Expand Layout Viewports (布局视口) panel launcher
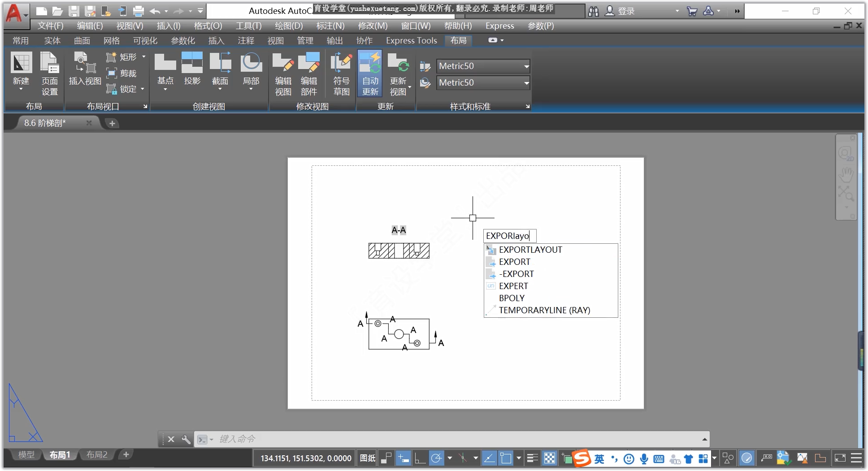The image size is (868, 471). [145, 107]
